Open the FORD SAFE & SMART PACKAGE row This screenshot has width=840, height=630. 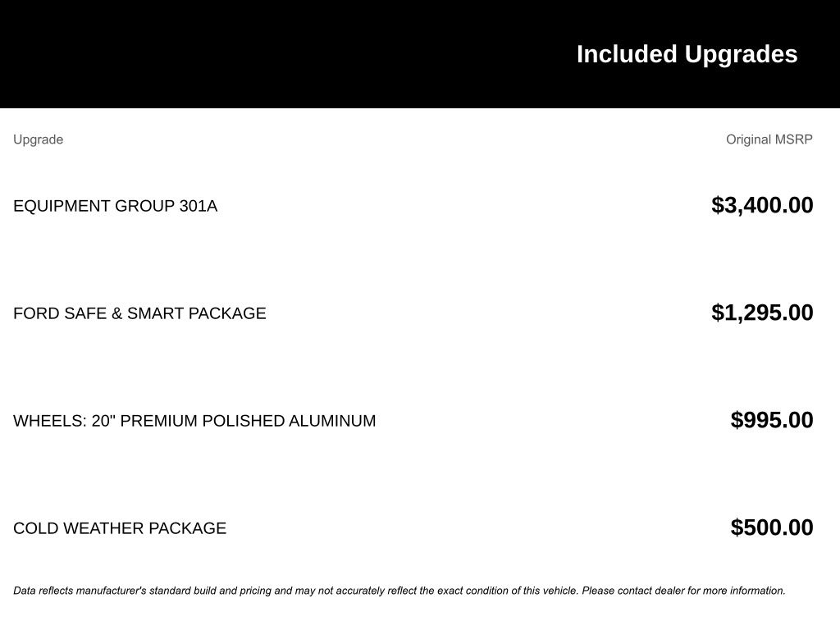pos(139,313)
